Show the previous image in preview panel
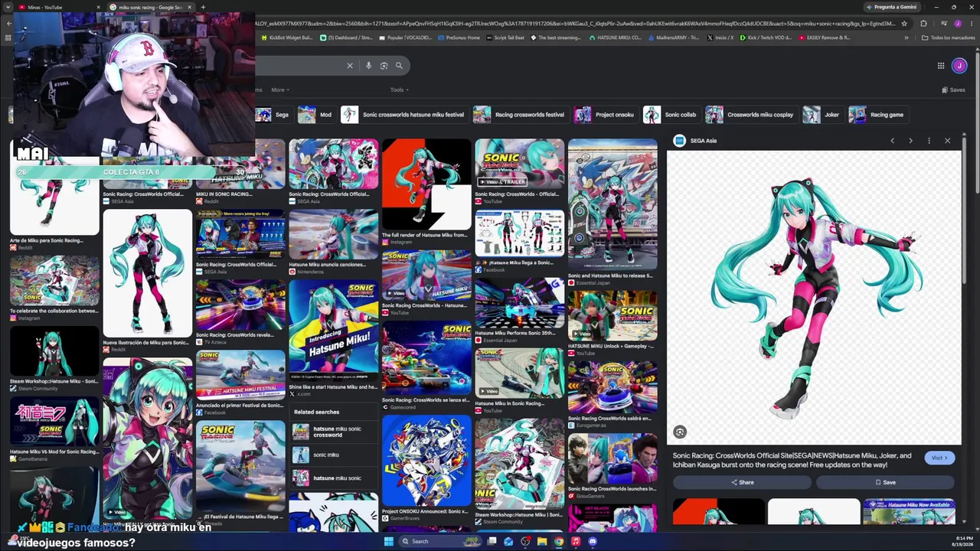This screenshot has width=980, height=551. (892, 141)
